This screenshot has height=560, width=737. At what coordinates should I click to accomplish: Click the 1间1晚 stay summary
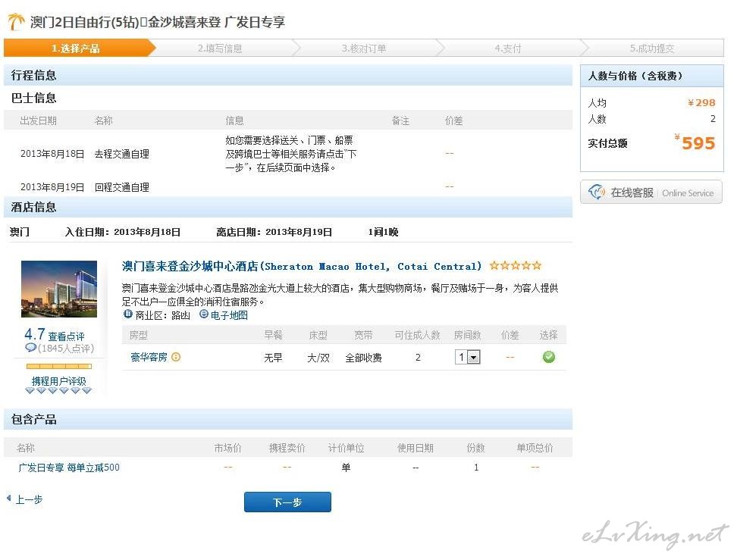383,232
